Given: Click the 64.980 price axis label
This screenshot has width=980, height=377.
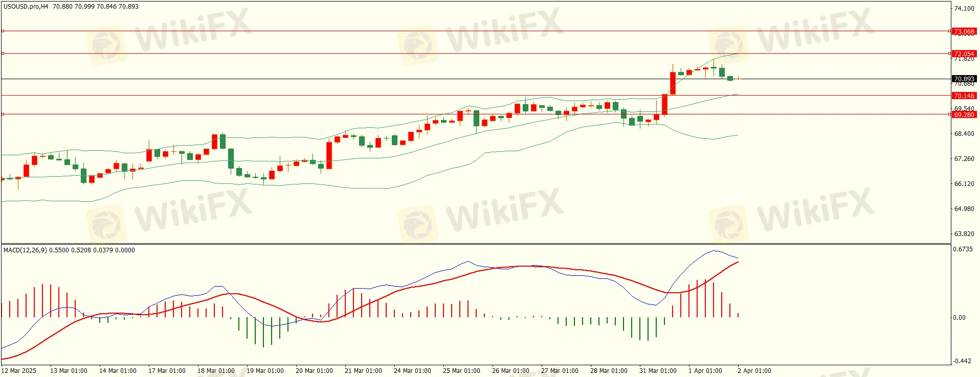Looking at the screenshot, I should [964, 209].
